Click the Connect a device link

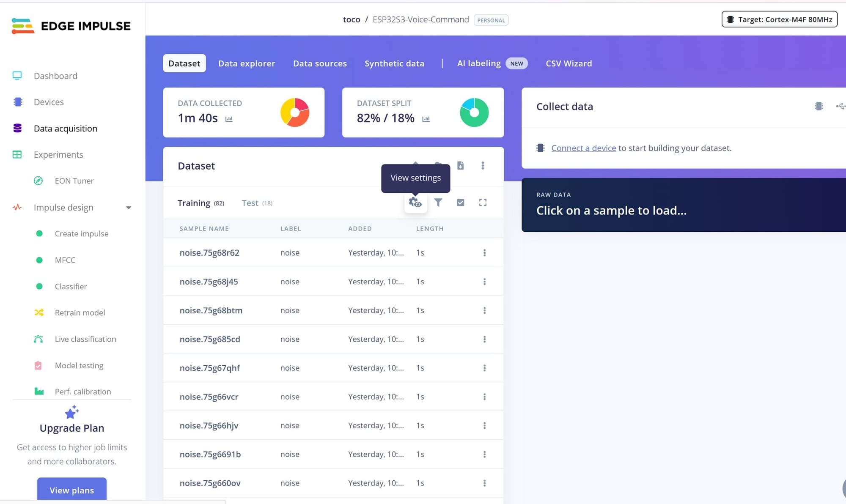tap(583, 148)
